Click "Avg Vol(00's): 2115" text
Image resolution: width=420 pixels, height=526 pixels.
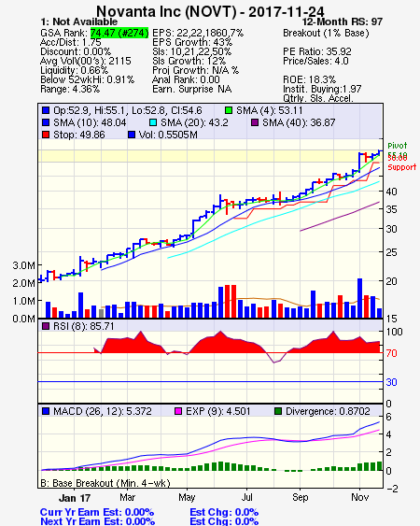pyautogui.click(x=86, y=61)
